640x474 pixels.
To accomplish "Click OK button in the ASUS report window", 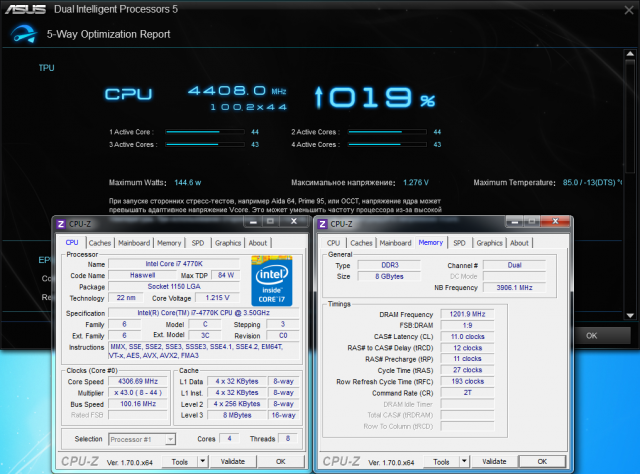I will tap(591, 336).
